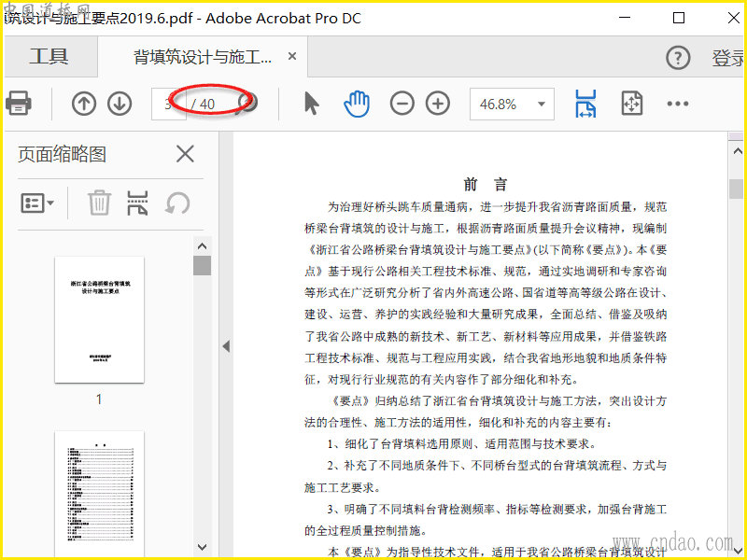Image resolution: width=747 pixels, height=560 pixels.
Task: Close the page thumbnails panel
Action: (x=185, y=154)
